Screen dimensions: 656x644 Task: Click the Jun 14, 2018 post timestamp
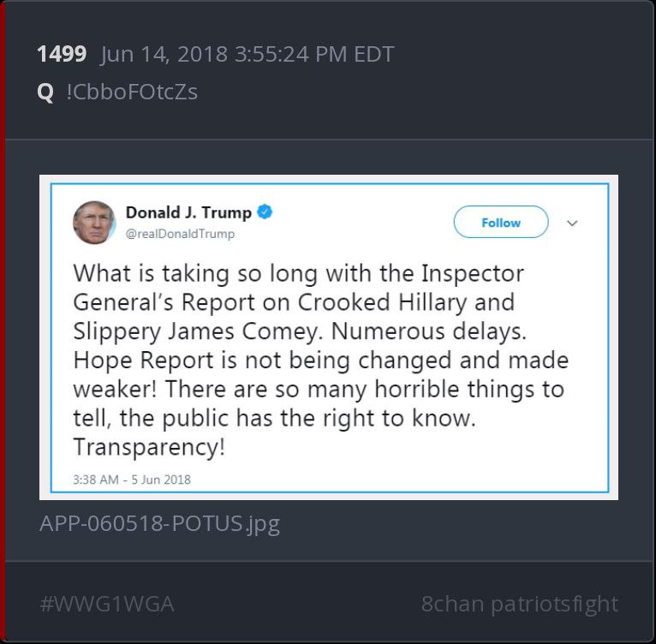[x=247, y=55]
